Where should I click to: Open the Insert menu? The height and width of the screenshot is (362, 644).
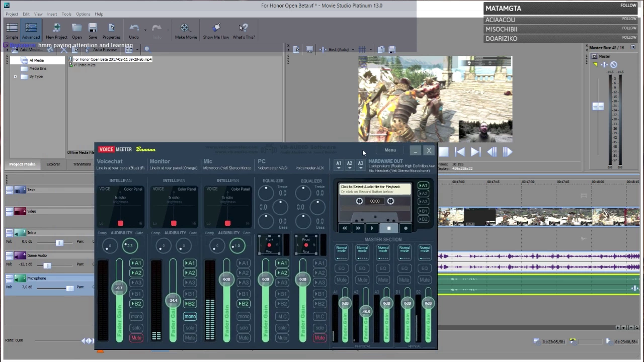(52, 14)
